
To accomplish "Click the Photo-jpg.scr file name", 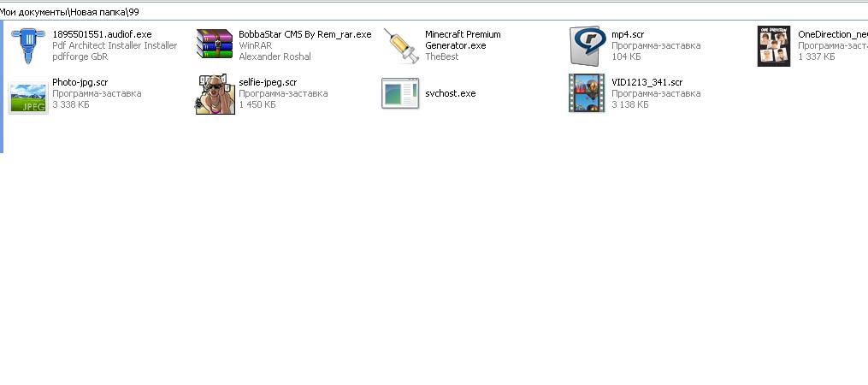I will (80, 82).
